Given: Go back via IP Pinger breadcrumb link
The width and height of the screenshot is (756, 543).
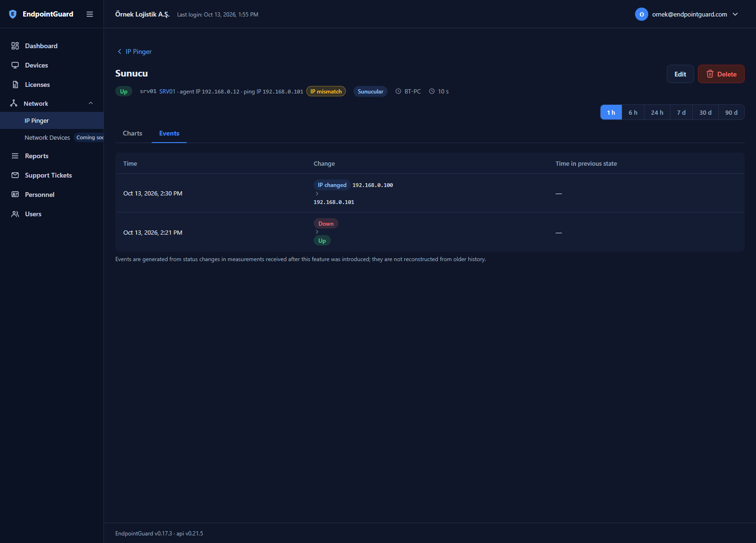Looking at the screenshot, I should coord(138,51).
